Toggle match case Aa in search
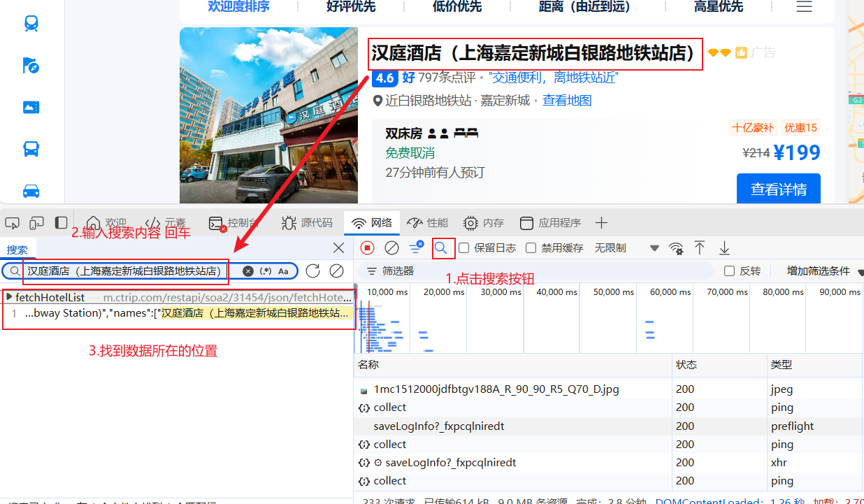864x504 pixels. [x=283, y=271]
